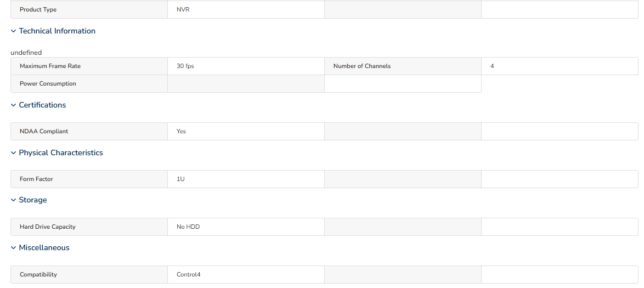
Task: Select the Maximum Frame Rate label
Action: click(x=50, y=66)
